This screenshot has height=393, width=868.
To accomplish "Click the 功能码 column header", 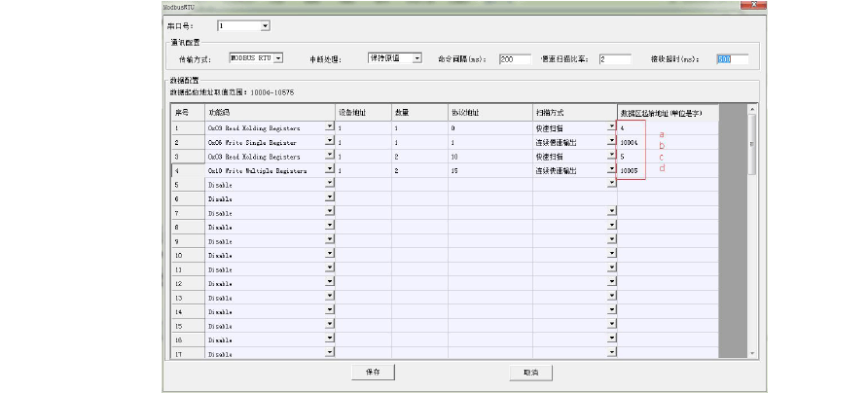I will coord(270,113).
